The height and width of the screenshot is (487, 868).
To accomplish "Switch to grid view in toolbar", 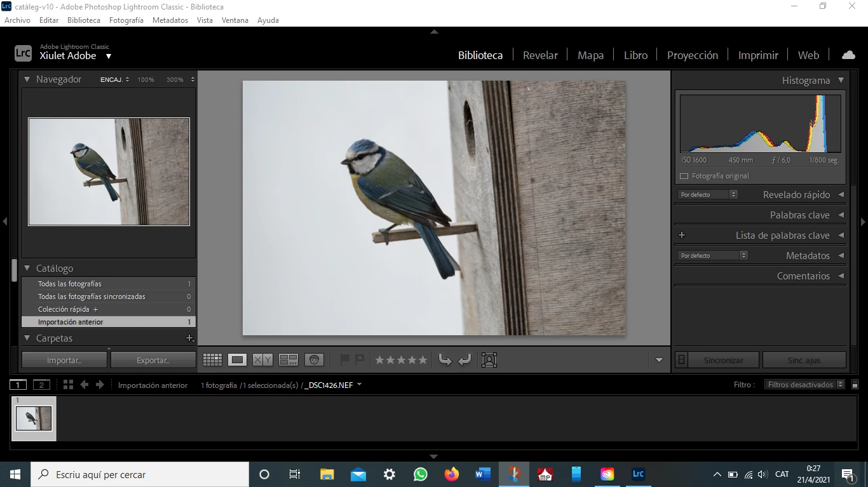I will pyautogui.click(x=212, y=360).
